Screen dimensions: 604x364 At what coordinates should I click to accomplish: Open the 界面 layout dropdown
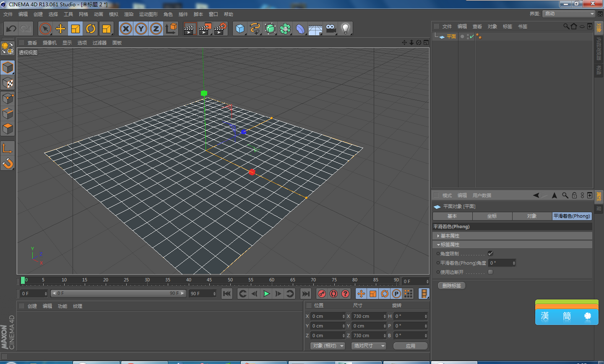click(x=569, y=14)
